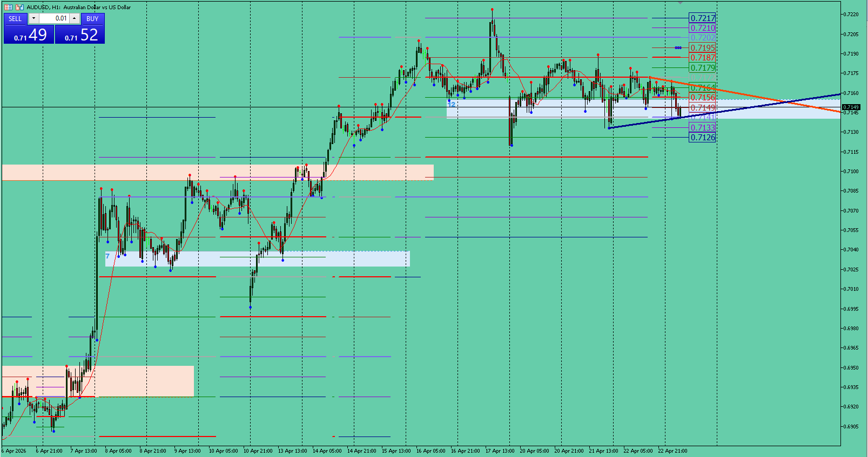Click the chart icon beside AUDUSD title
The width and height of the screenshot is (868, 457).
19,7
